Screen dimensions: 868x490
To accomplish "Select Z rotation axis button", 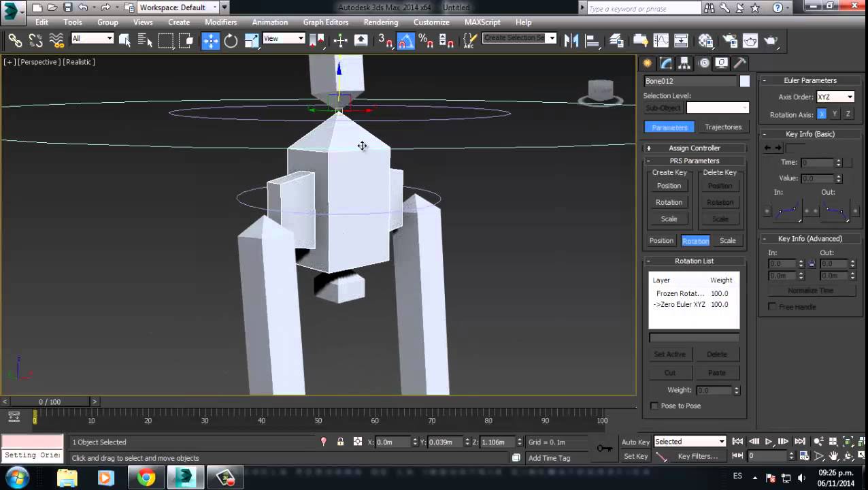I will point(848,114).
